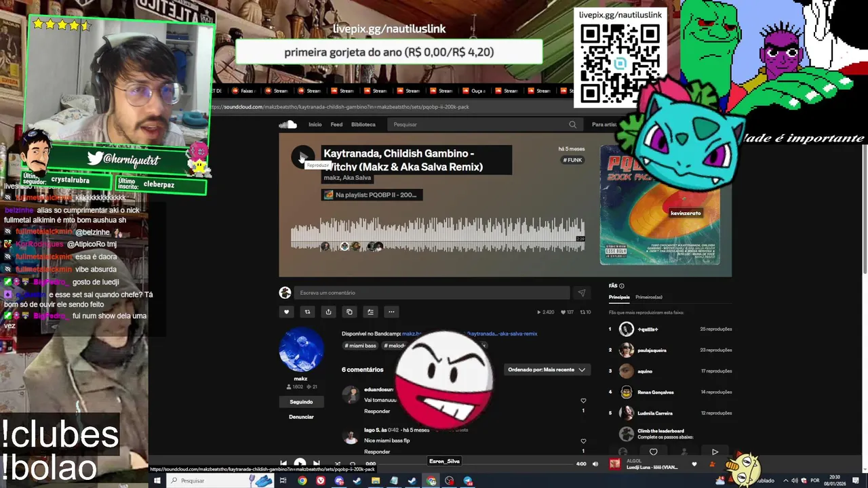Like Iago S.'s comment heart
868x488 pixels.
click(583, 441)
